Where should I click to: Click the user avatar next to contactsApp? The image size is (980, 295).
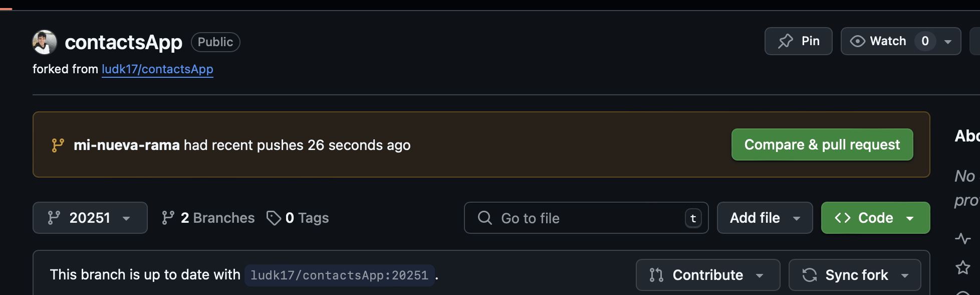45,42
